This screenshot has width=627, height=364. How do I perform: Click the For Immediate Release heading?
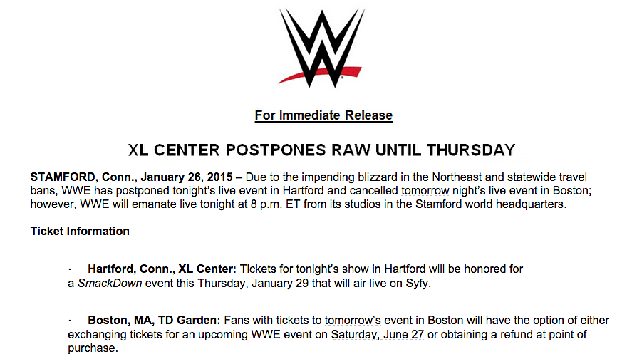(323, 115)
